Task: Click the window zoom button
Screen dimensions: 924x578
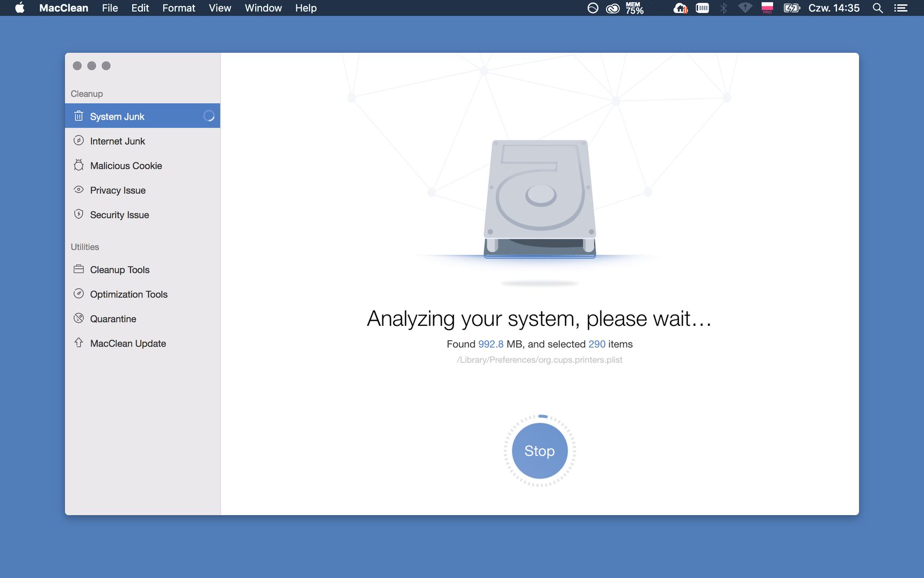Action: click(106, 66)
